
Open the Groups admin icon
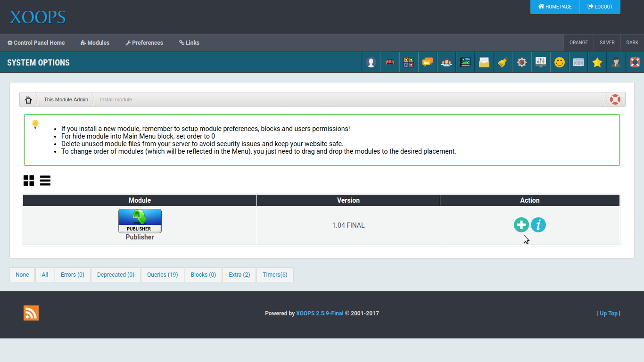(446, 62)
